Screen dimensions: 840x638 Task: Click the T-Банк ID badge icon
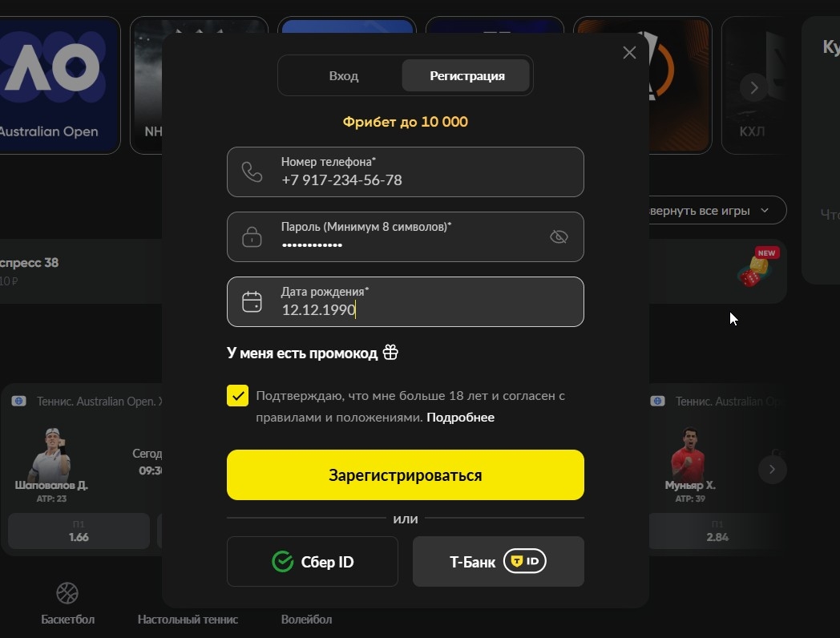pyautogui.click(x=524, y=561)
